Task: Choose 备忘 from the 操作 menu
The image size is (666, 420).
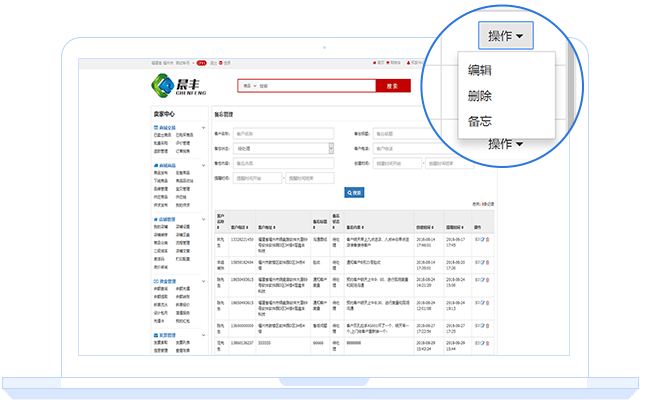Action: coord(479,121)
